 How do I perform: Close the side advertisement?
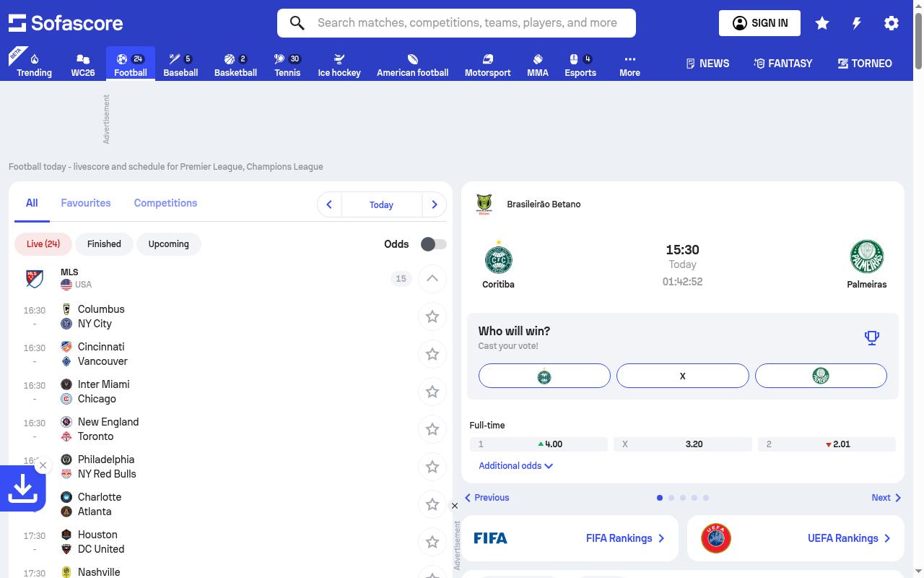click(x=455, y=506)
